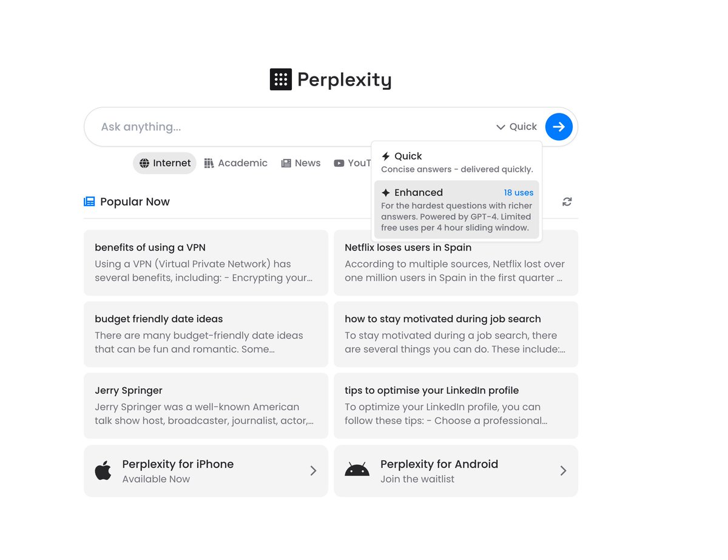The width and height of the screenshot is (728, 560).
Task: Open Perplexity for Android waitlist
Action: tap(456, 471)
